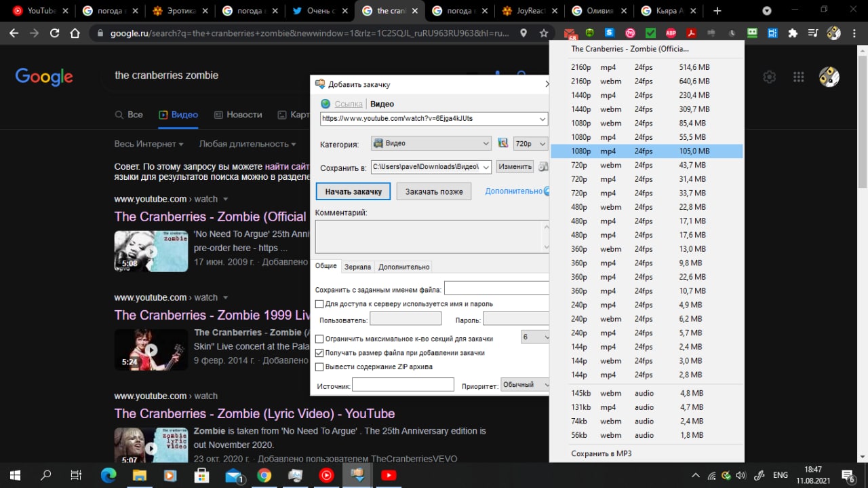Viewport: 868px width, 488px height.
Task: Open 'The Cranberries - Zombie (Lyric Video) - YouTube' result
Action: (x=254, y=414)
